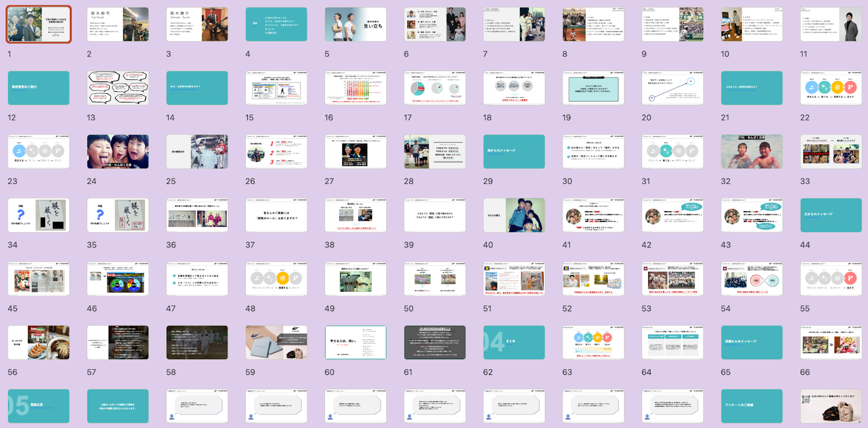Select slide 49 baseball uniform thumbnail

[x=355, y=279]
